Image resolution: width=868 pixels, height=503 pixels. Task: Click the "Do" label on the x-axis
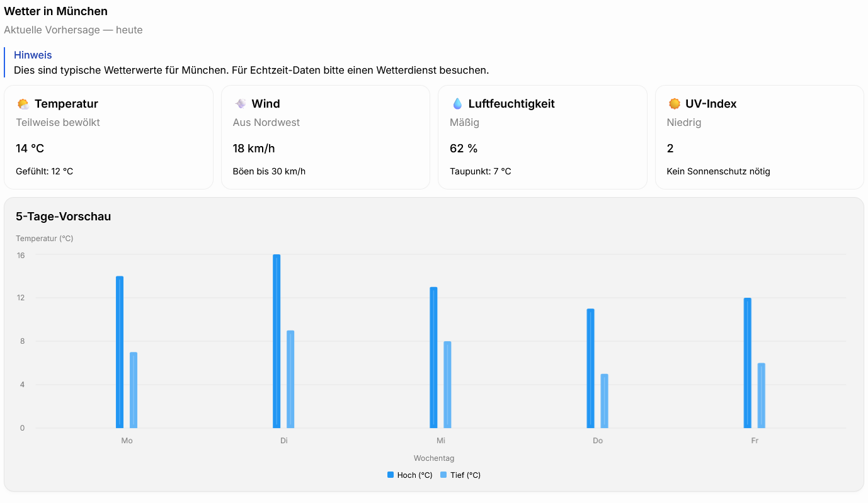tap(598, 441)
